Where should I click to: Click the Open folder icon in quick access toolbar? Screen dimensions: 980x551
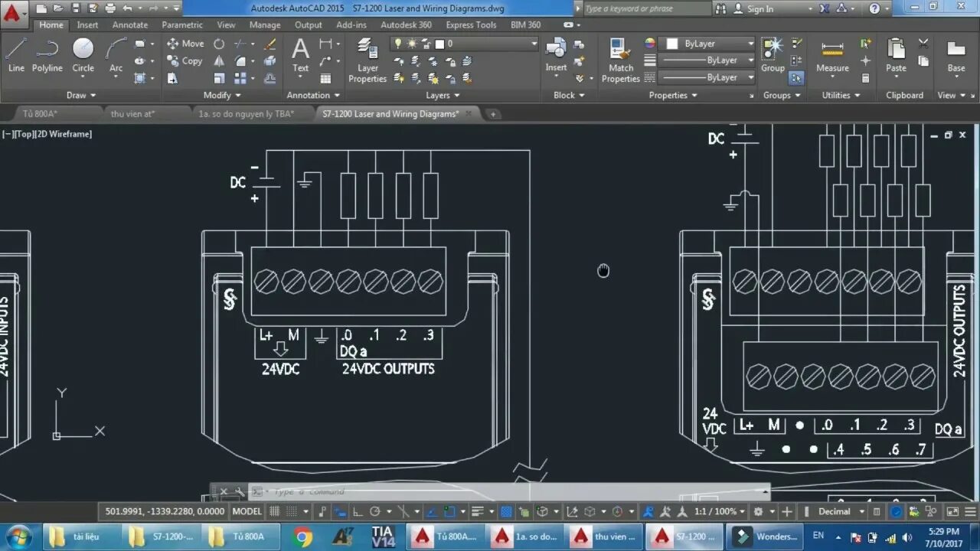(57, 8)
